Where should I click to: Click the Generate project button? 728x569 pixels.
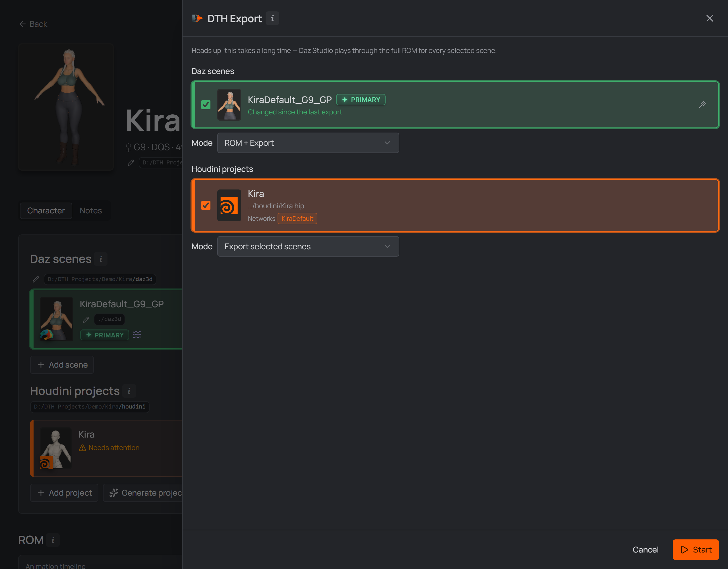(x=143, y=493)
